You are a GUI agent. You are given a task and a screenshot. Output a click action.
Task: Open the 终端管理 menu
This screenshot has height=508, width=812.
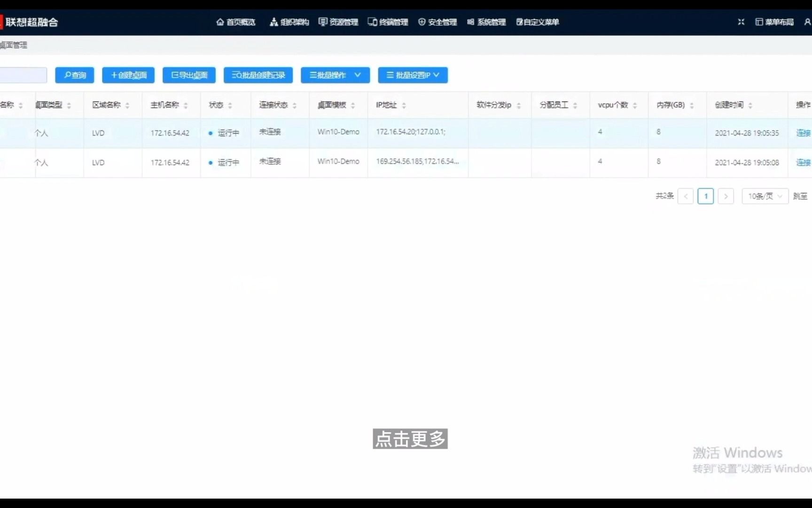(x=388, y=22)
